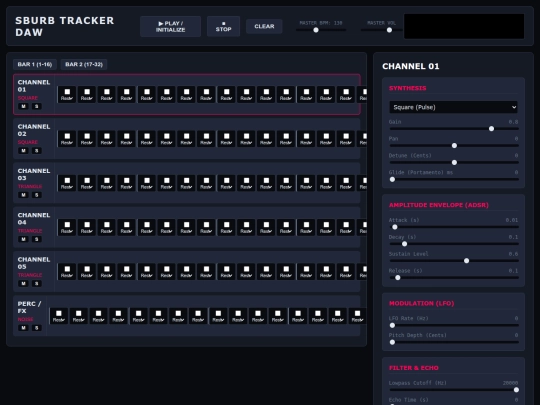
Task: Solo Channel 04 with its S button
Action: 37,239
